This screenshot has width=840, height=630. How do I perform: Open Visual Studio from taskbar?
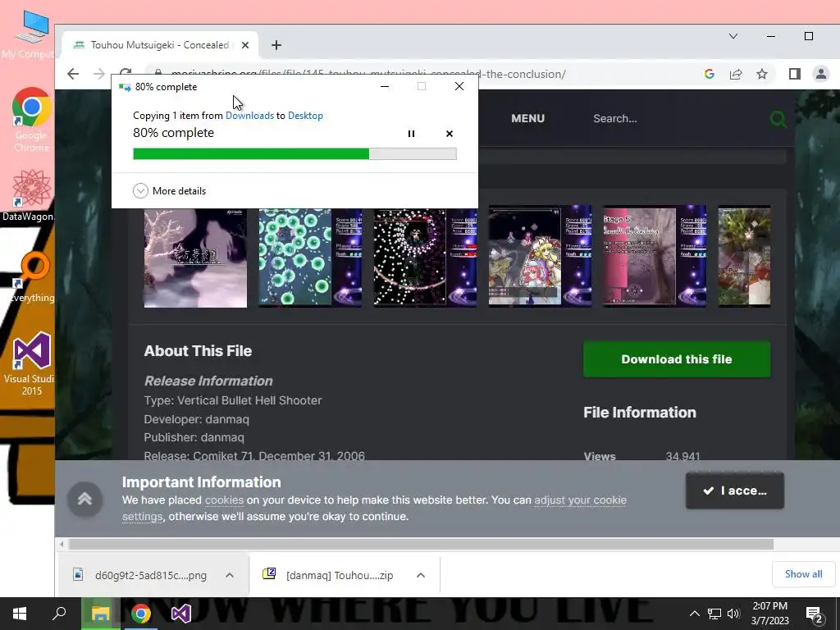(x=181, y=614)
